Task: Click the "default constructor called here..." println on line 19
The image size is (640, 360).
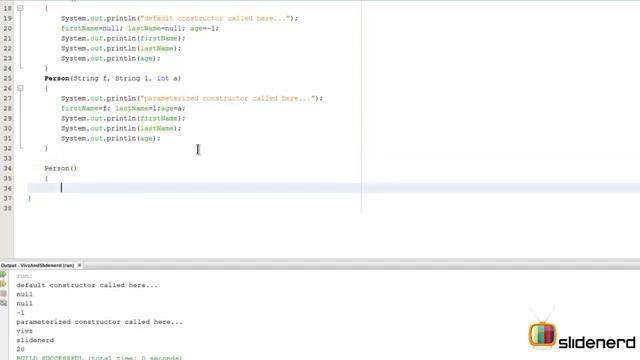Action: pyautogui.click(x=180, y=18)
